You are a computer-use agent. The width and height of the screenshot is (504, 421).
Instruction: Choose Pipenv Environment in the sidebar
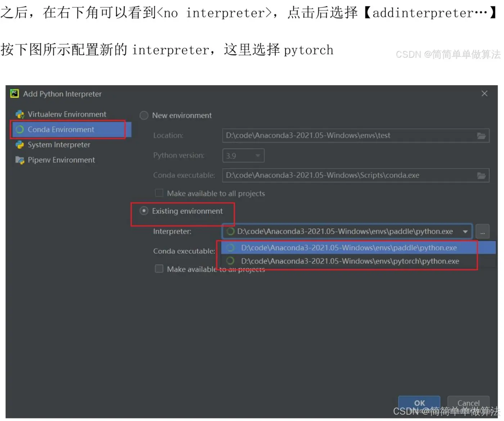[x=61, y=160]
